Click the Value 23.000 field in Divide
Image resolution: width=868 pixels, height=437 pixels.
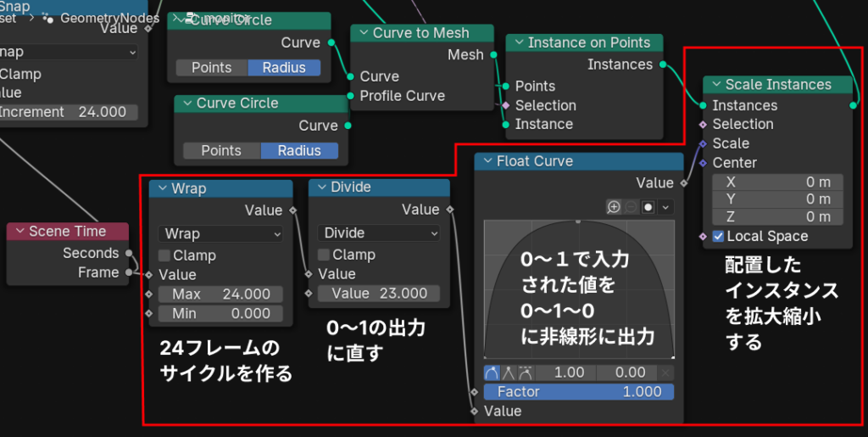(x=379, y=294)
